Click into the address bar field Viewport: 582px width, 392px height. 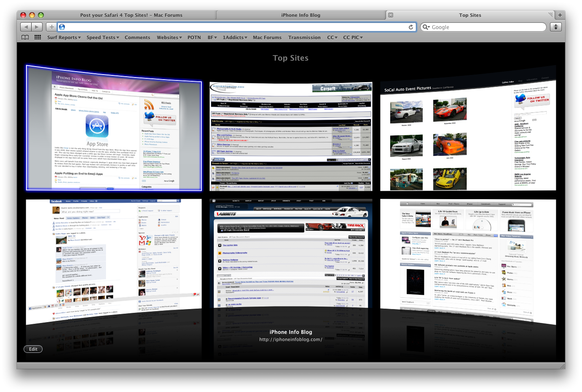pos(236,27)
